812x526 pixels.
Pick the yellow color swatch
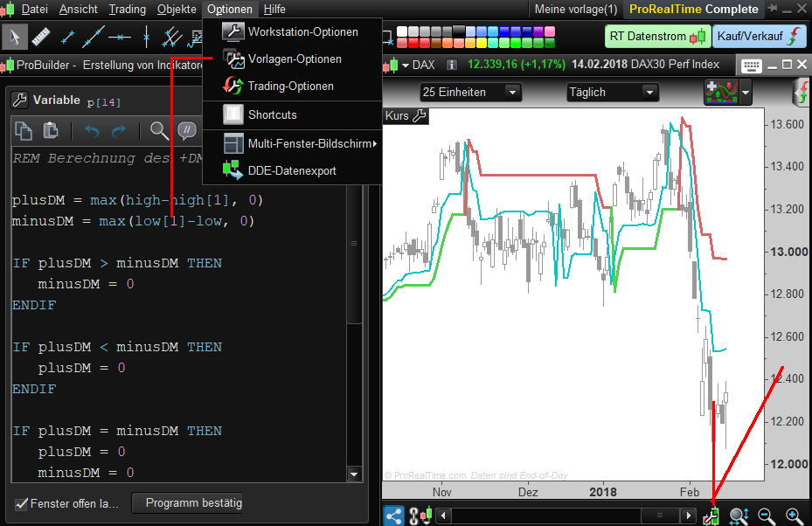(x=481, y=43)
